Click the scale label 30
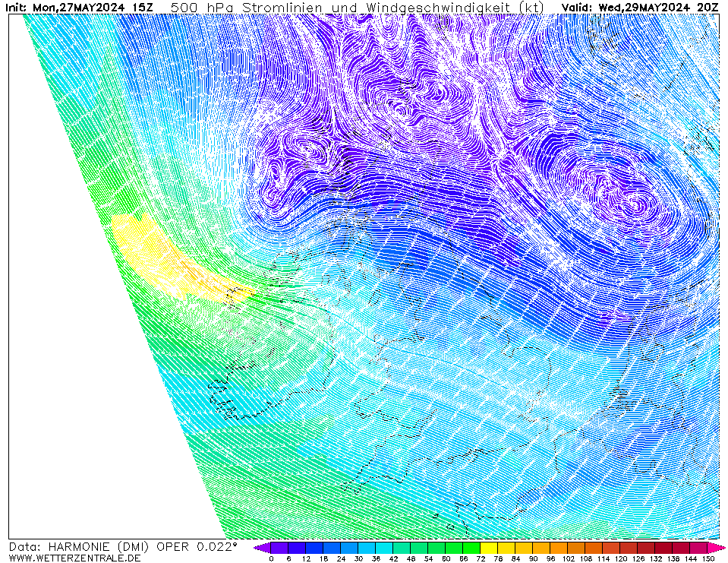This screenshot has height=563, width=728. click(358, 558)
